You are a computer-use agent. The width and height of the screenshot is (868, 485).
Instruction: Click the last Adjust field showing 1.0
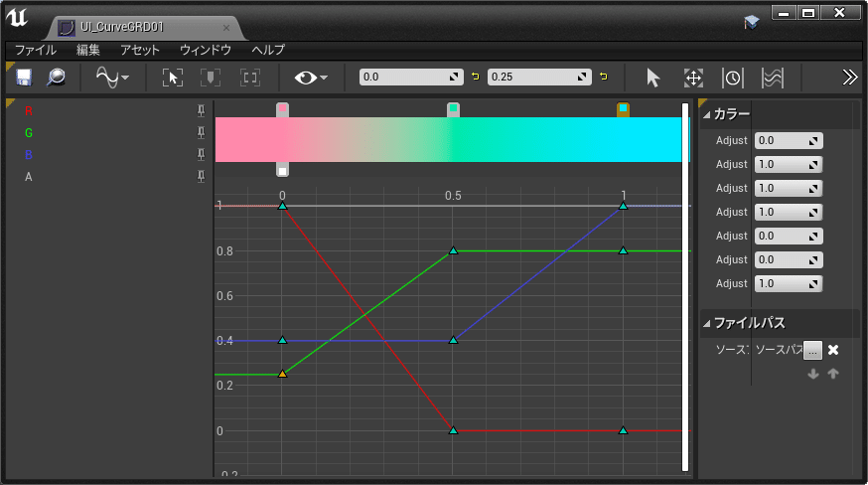[789, 284]
